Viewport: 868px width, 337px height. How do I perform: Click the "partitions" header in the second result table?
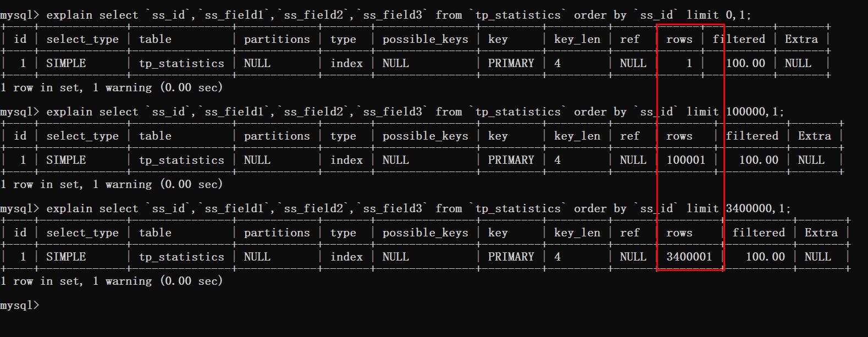coord(277,136)
